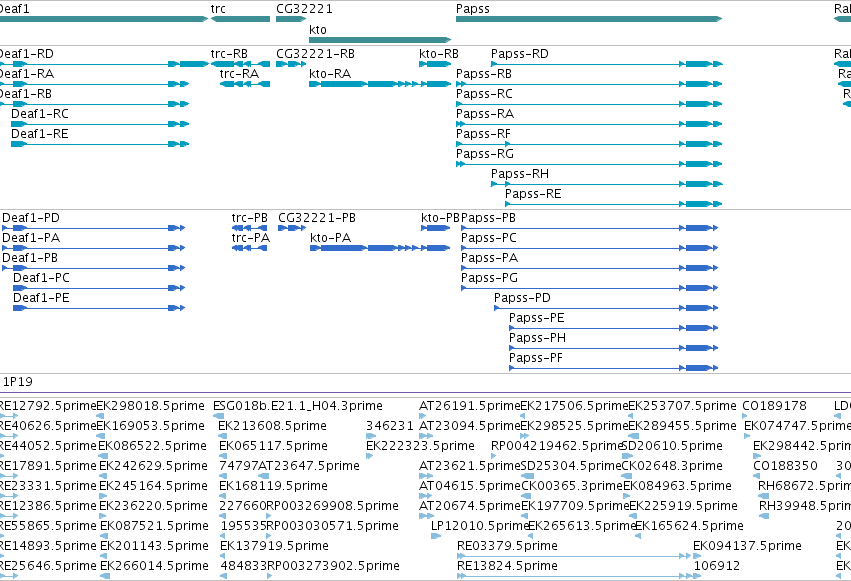
Task: Select the kto-RB transcript
Action: click(435, 64)
